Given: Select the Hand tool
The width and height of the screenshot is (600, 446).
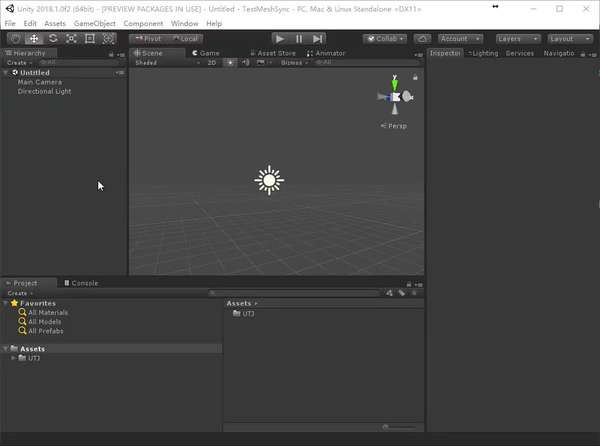Looking at the screenshot, I should click(15, 39).
